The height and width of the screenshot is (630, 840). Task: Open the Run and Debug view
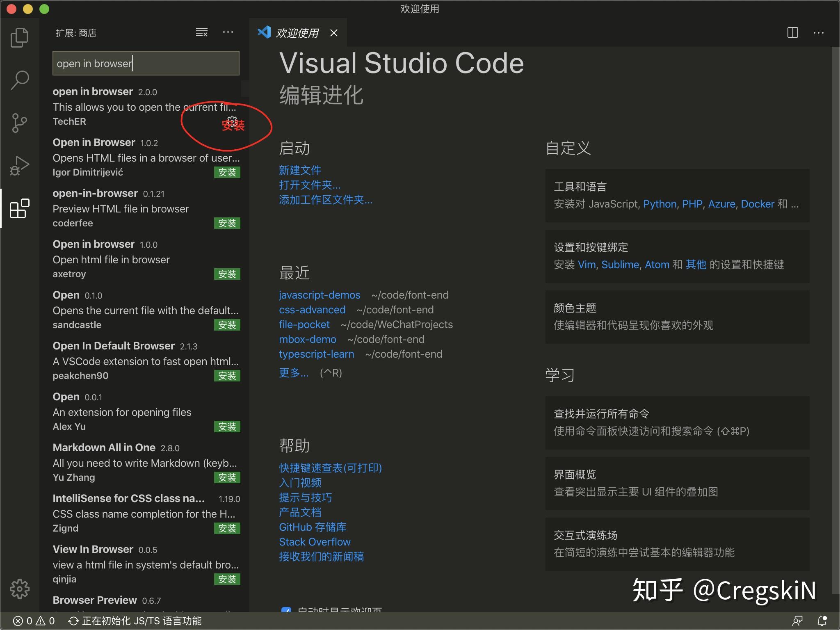point(19,165)
